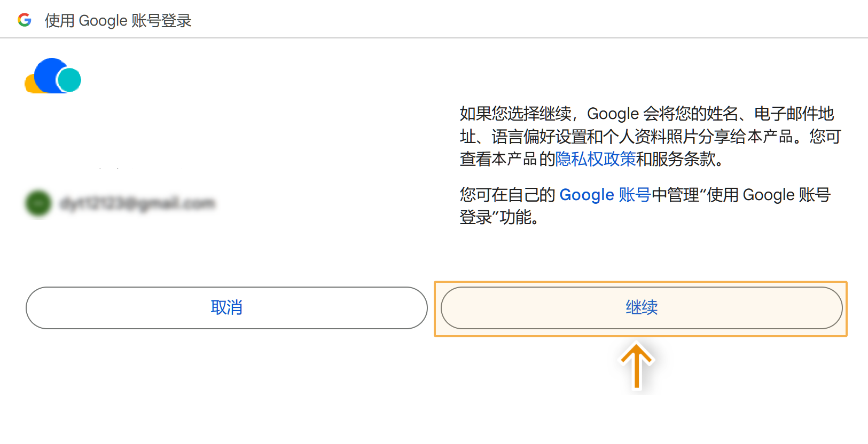This screenshot has height=444, width=868.
Task: Click the teal circle in the cloud logo
Action: click(x=69, y=80)
